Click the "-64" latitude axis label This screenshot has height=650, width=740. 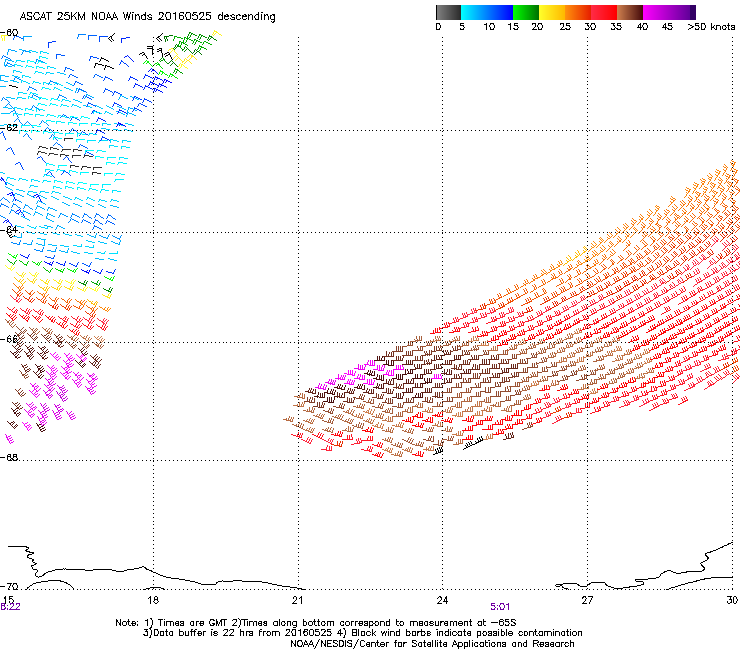(9, 230)
